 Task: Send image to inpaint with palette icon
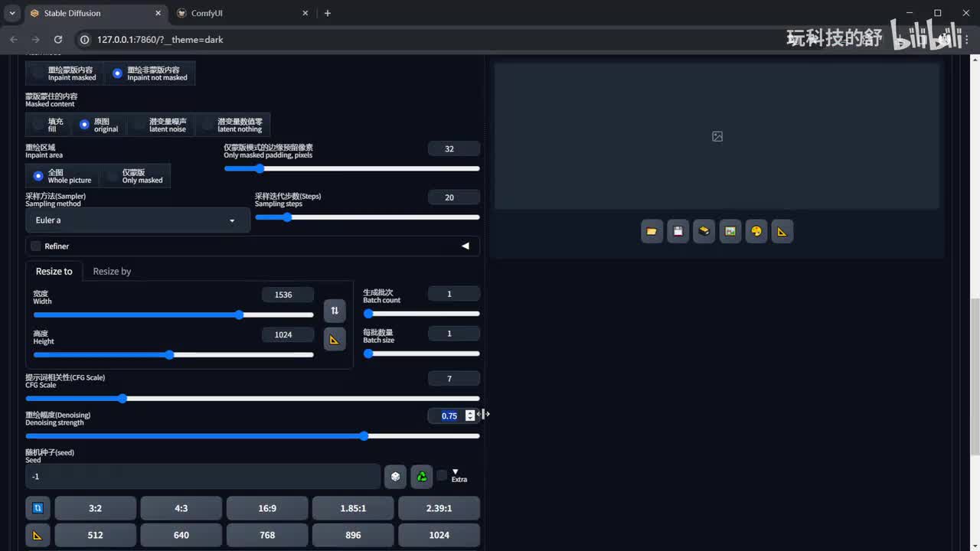756,231
